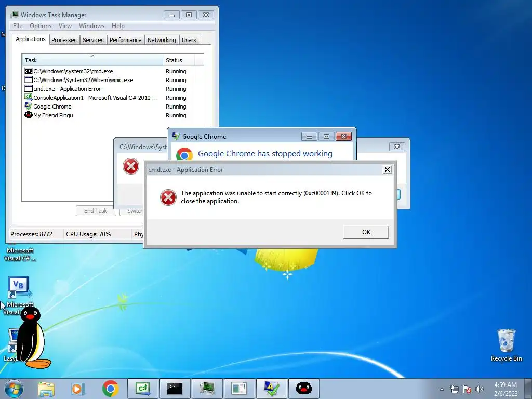Viewport: 532px width, 399px height.
Task: Click title icon of Google Chrome error window
Action: (176, 137)
